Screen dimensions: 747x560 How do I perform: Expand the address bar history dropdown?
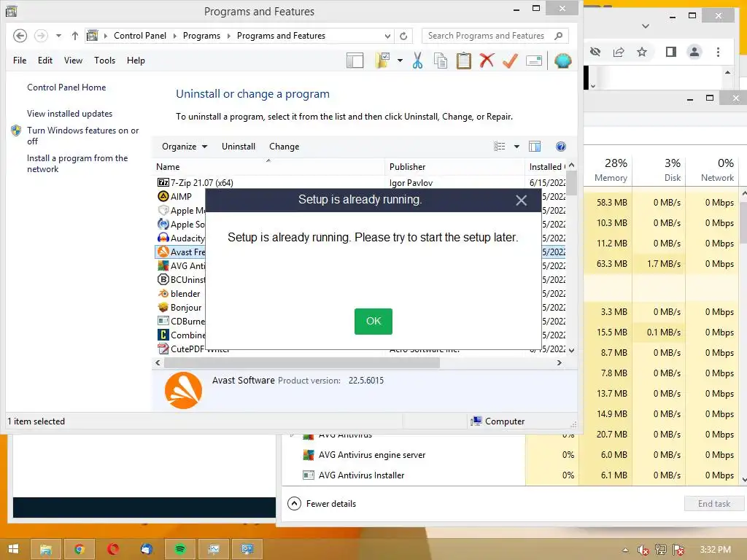(x=387, y=36)
